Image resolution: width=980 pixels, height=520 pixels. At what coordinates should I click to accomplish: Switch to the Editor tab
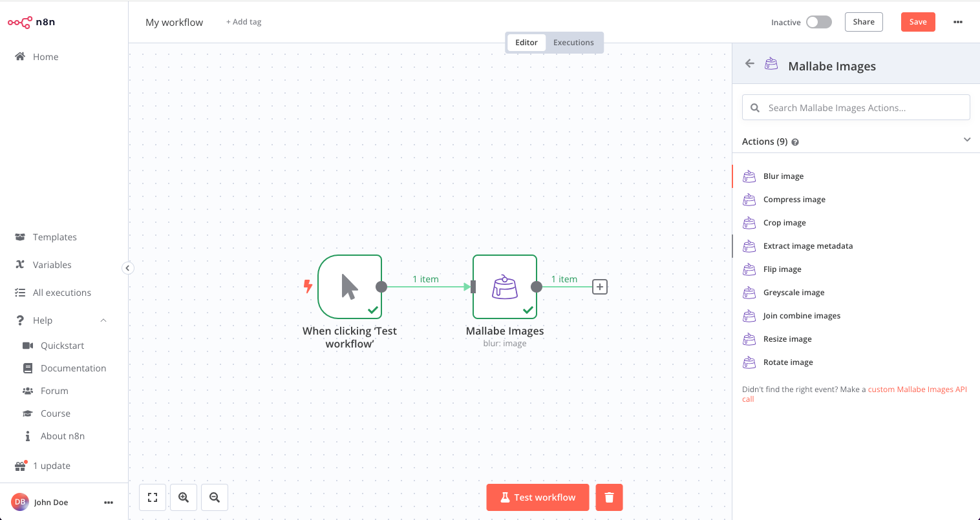tap(526, 43)
